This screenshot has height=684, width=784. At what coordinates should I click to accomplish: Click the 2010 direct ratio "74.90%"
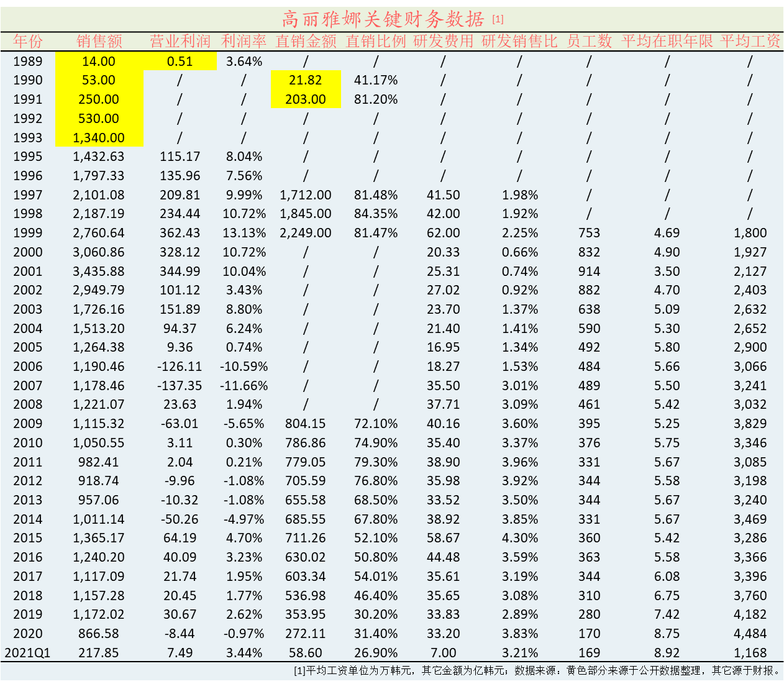click(x=376, y=443)
